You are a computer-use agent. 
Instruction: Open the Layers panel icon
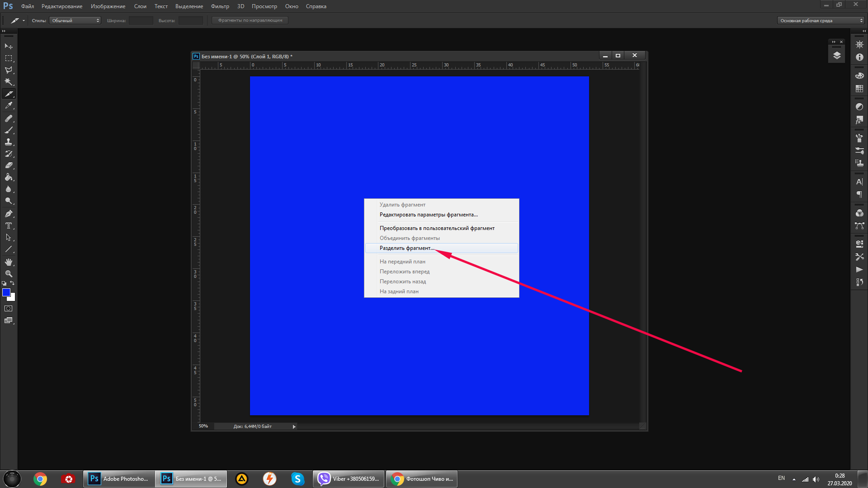tap(837, 56)
